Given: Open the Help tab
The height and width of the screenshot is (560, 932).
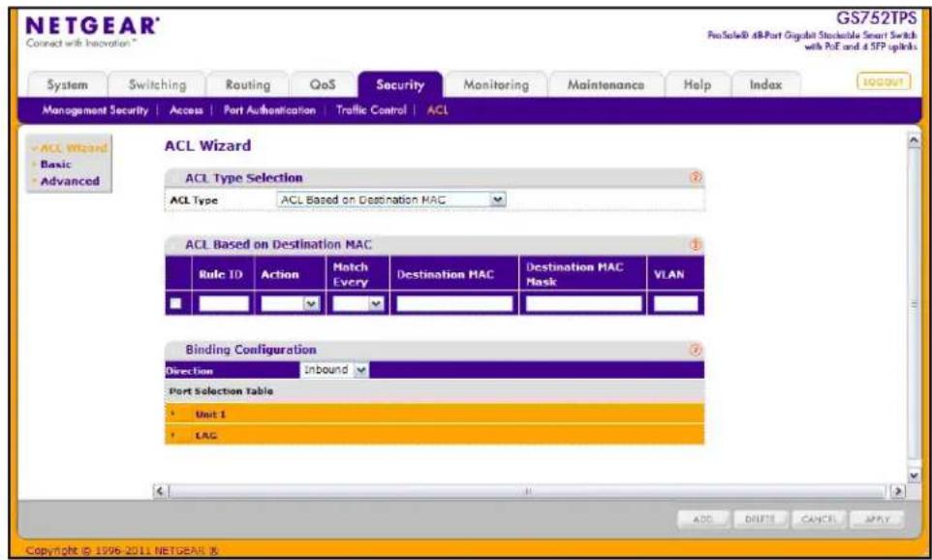Looking at the screenshot, I should tap(698, 85).
